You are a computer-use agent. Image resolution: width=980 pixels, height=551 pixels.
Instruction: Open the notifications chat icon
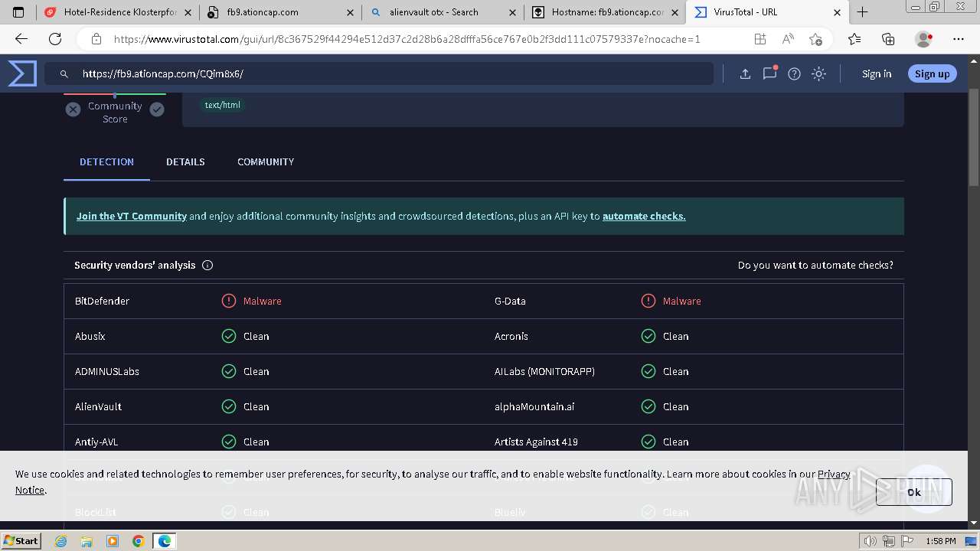pos(769,73)
